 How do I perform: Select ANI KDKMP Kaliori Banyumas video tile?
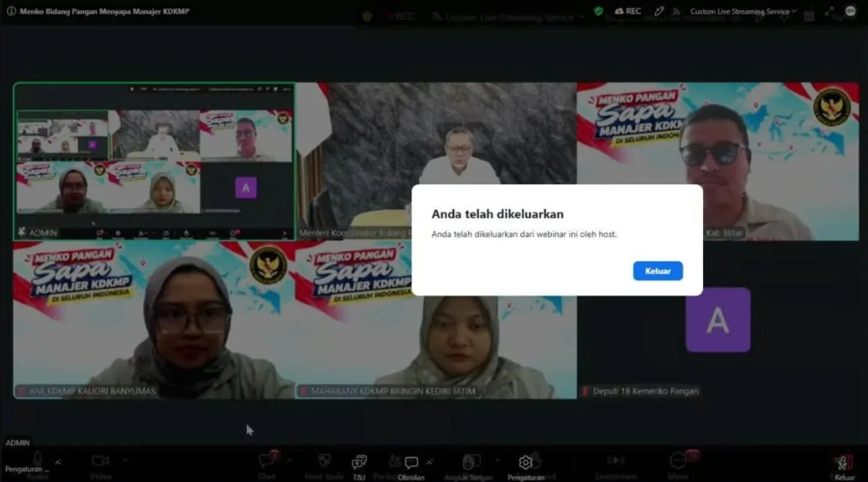click(153, 319)
